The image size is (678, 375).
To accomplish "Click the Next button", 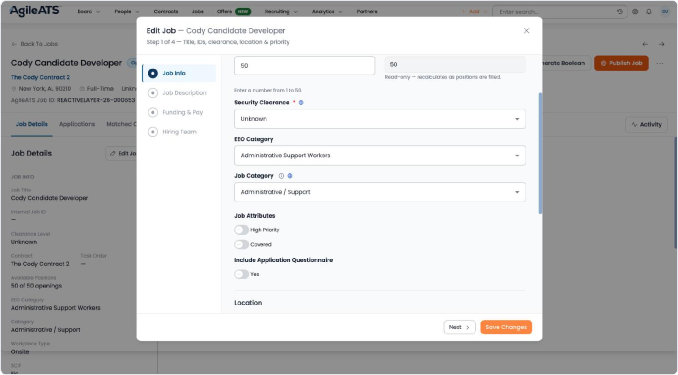I will click(459, 327).
